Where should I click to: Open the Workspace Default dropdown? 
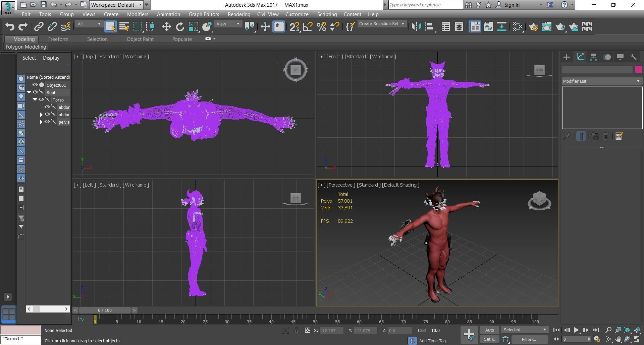pyautogui.click(x=116, y=5)
